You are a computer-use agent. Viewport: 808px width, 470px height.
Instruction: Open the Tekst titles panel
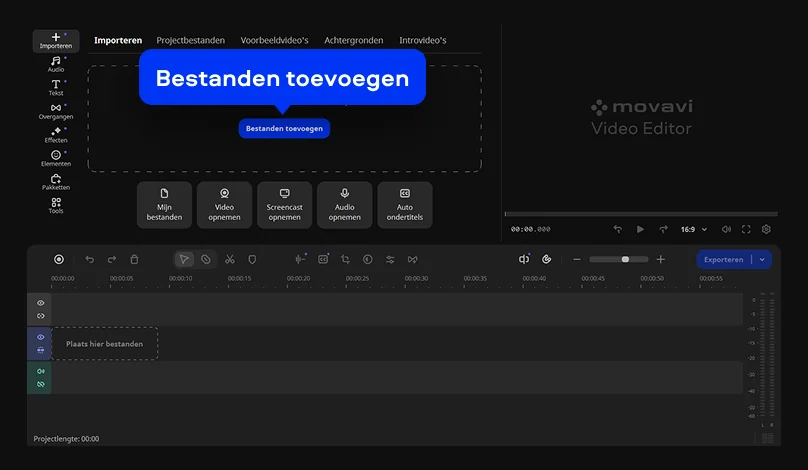(56, 88)
